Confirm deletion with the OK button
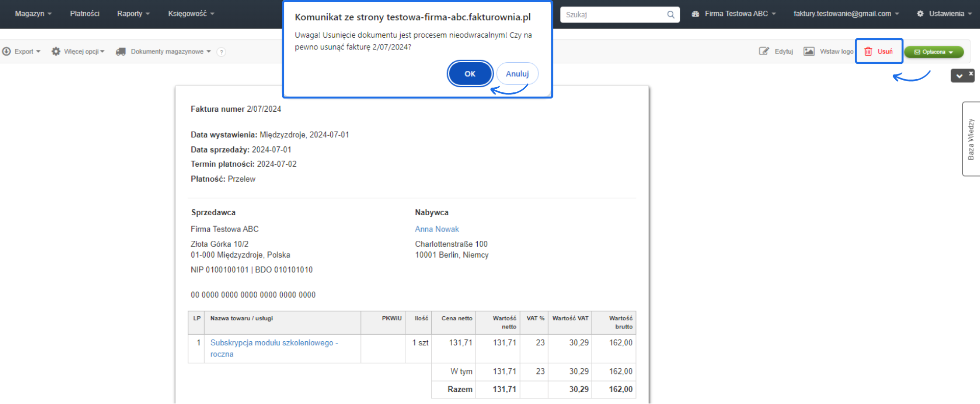Screen dimensions: 980x404 (470, 74)
